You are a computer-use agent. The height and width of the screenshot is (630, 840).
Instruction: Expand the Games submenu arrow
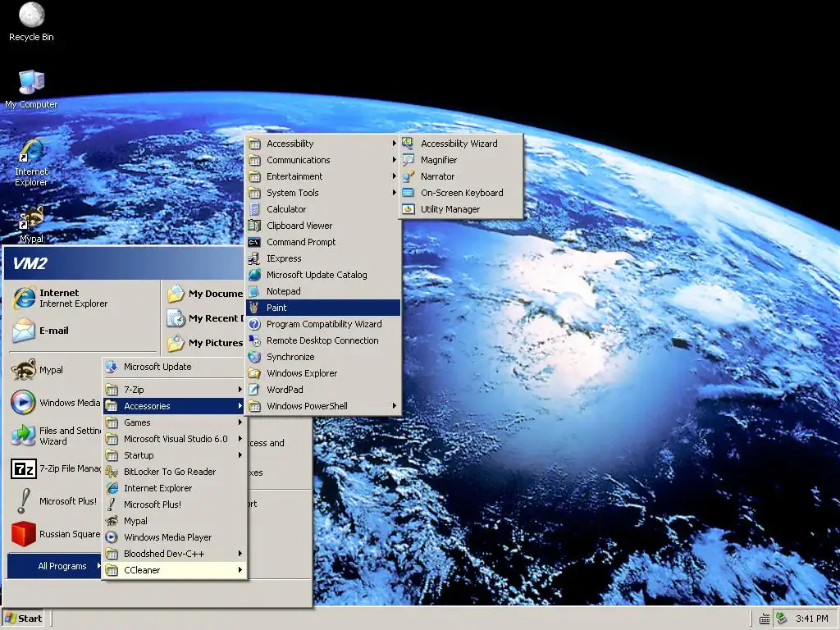coord(240,422)
